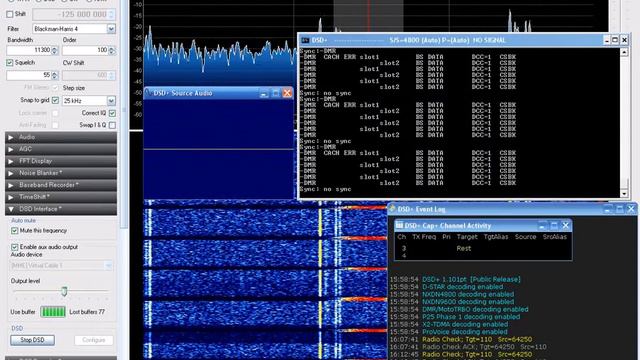
Task: Click the 'DSD+ 1.101pt [Public Release]' log line
Action: pos(471,279)
